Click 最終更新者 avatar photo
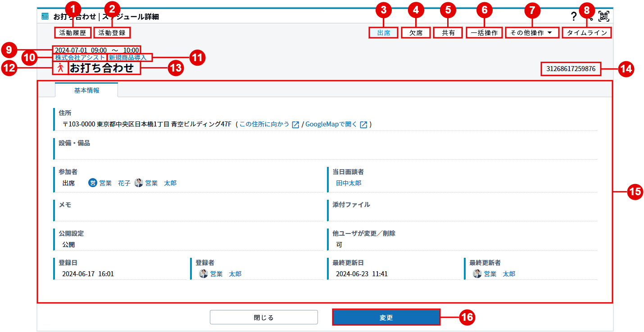The width and height of the screenshot is (644, 332). coord(477,274)
